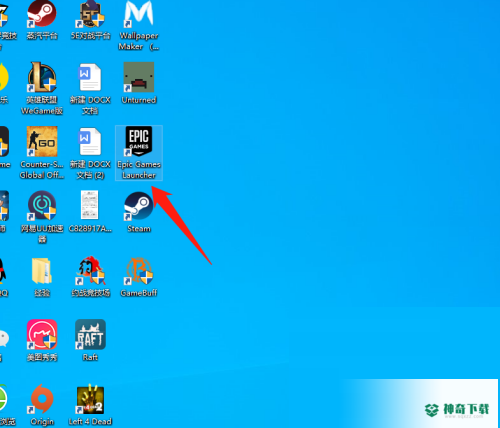Screen dimensions: 500x428
Task: Select the 新建 DOCX 文档 (2) file
Action: point(90,141)
